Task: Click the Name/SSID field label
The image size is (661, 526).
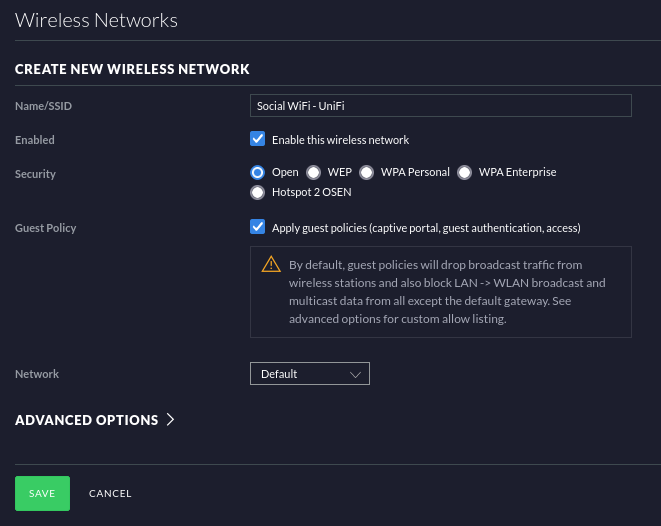Action: pos(44,106)
